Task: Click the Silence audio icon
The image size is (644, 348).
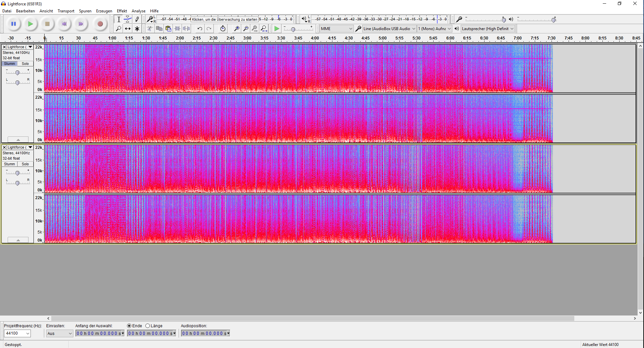Action: (x=186, y=29)
